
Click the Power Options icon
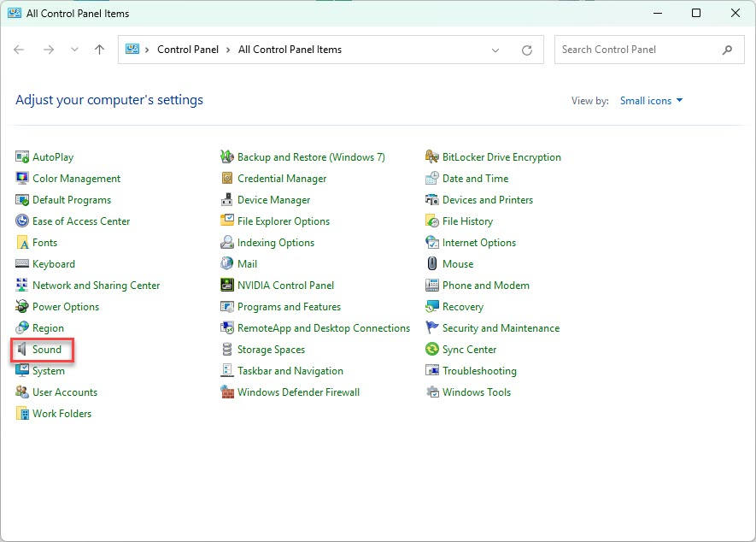[22, 307]
